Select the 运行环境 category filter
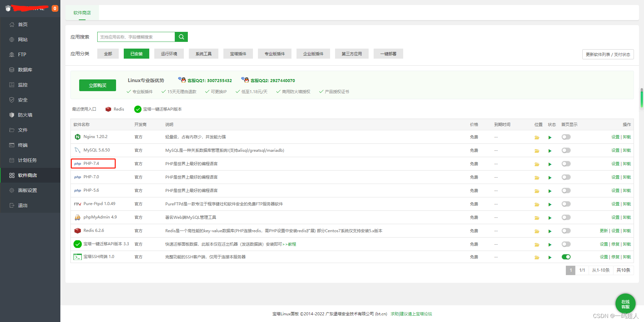 (x=169, y=54)
